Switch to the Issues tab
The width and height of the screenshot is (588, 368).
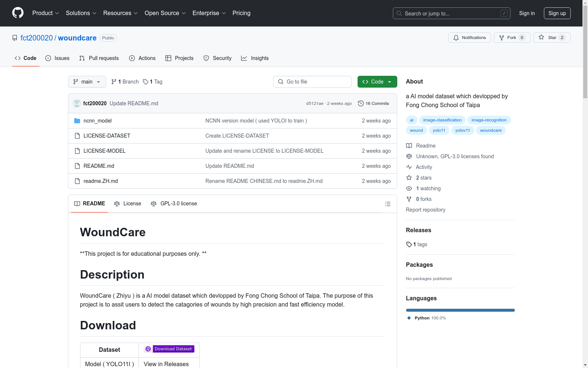[x=57, y=58]
